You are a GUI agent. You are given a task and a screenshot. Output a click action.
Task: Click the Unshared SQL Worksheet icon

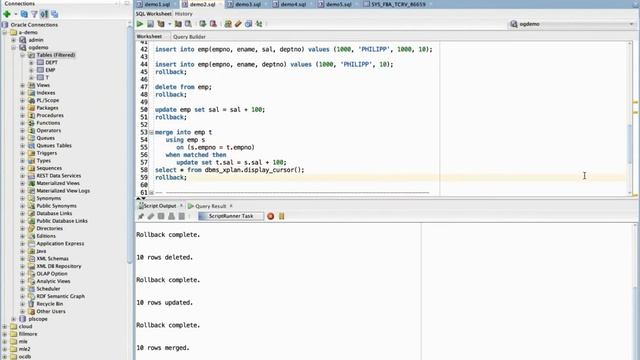pos(228,24)
